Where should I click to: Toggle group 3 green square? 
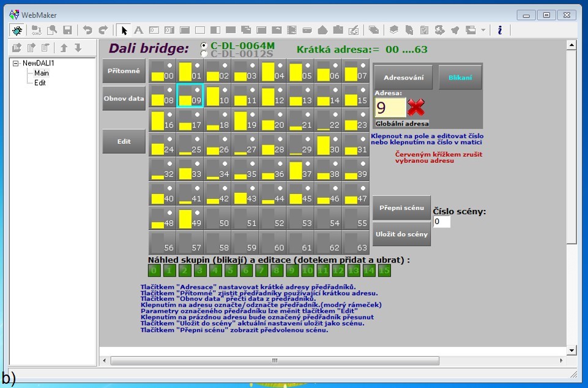click(200, 270)
